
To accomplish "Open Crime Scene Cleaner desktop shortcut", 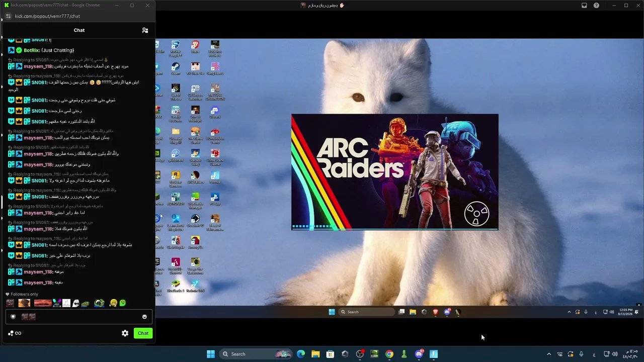I will pos(215,157).
